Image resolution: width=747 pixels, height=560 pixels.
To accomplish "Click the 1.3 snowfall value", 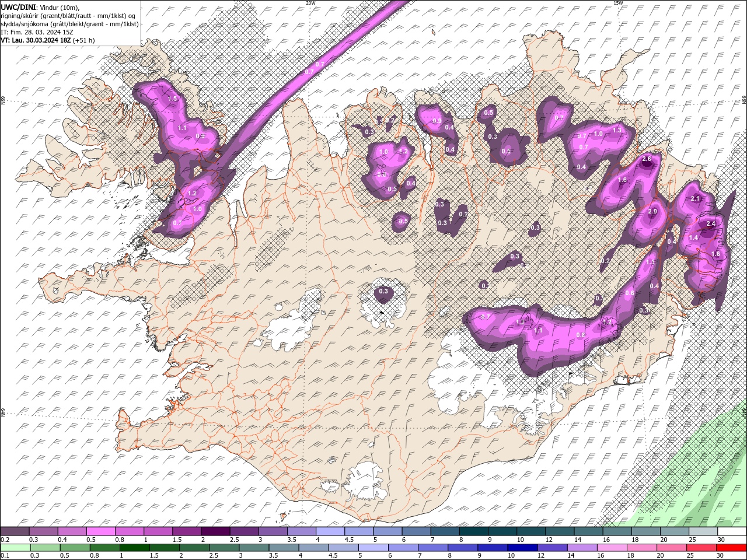I will 617,131.
